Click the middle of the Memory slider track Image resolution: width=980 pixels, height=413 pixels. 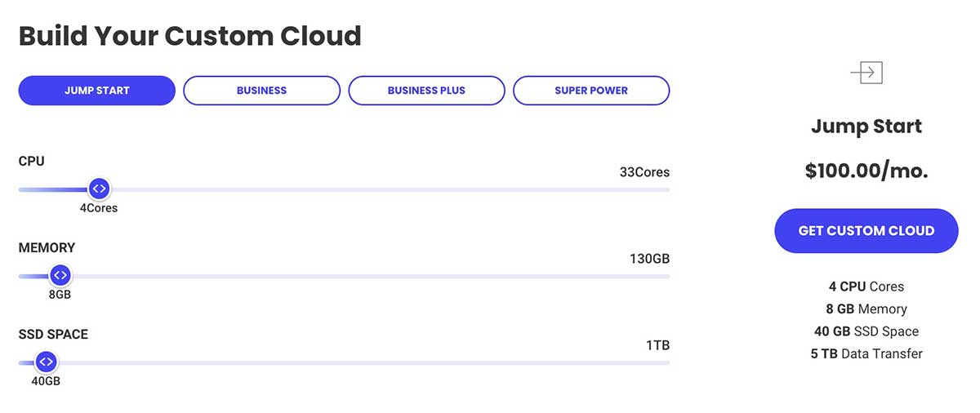coord(344,276)
